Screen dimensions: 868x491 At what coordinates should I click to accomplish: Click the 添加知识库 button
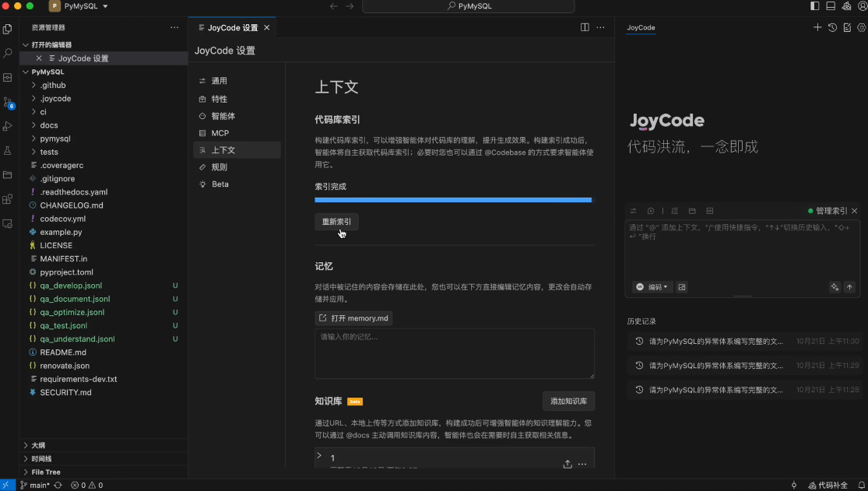pos(568,402)
